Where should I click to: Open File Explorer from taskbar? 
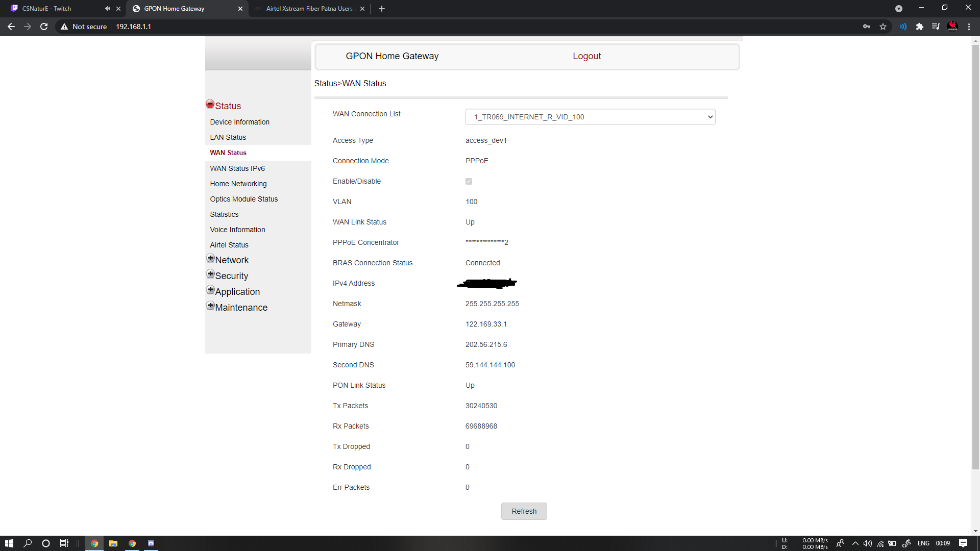[113, 543]
